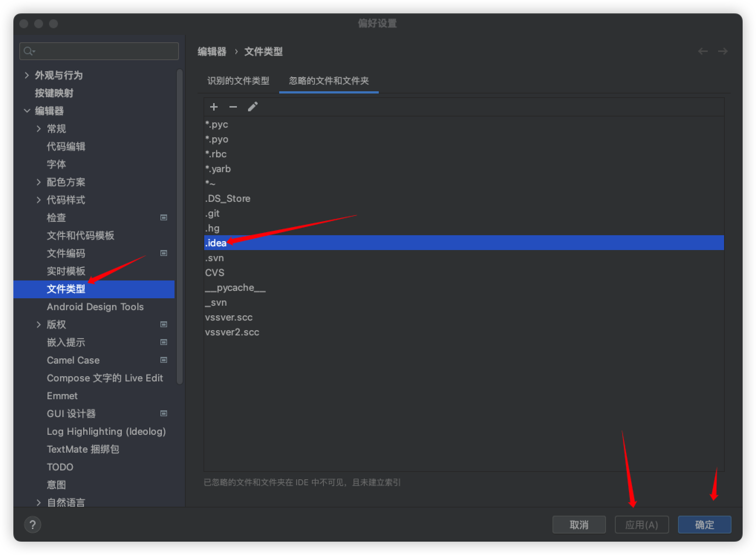The height and width of the screenshot is (555, 756).
Task: Click the help question mark icon
Action: tap(33, 525)
